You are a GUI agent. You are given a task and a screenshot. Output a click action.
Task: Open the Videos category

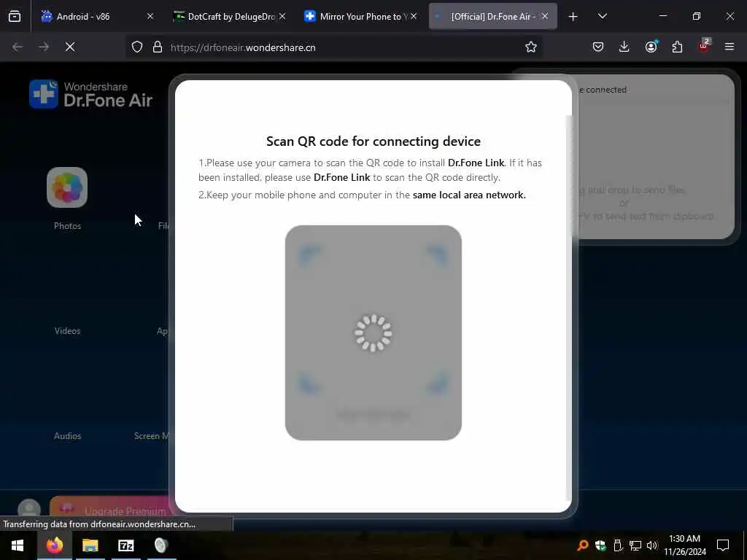(67, 331)
